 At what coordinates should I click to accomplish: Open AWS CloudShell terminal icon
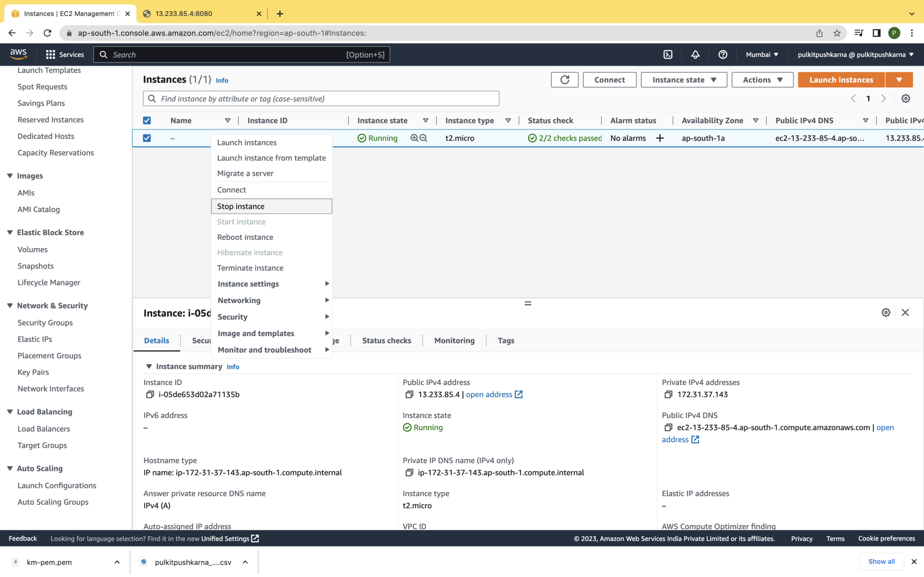pyautogui.click(x=668, y=55)
